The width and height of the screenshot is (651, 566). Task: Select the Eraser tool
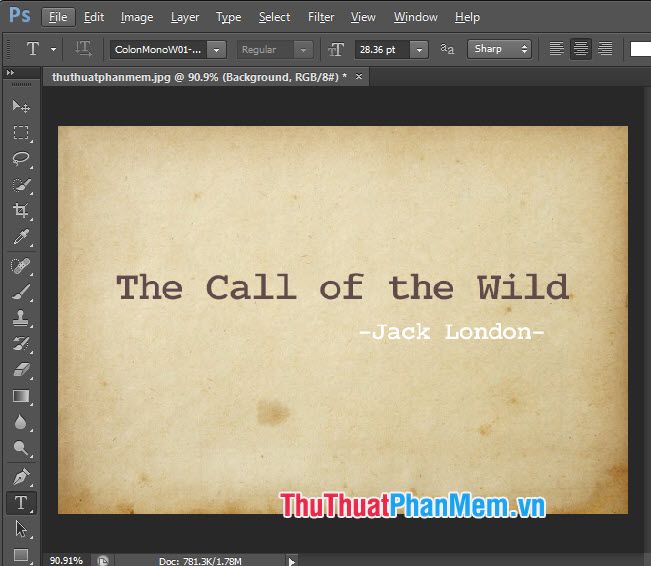[x=21, y=370]
